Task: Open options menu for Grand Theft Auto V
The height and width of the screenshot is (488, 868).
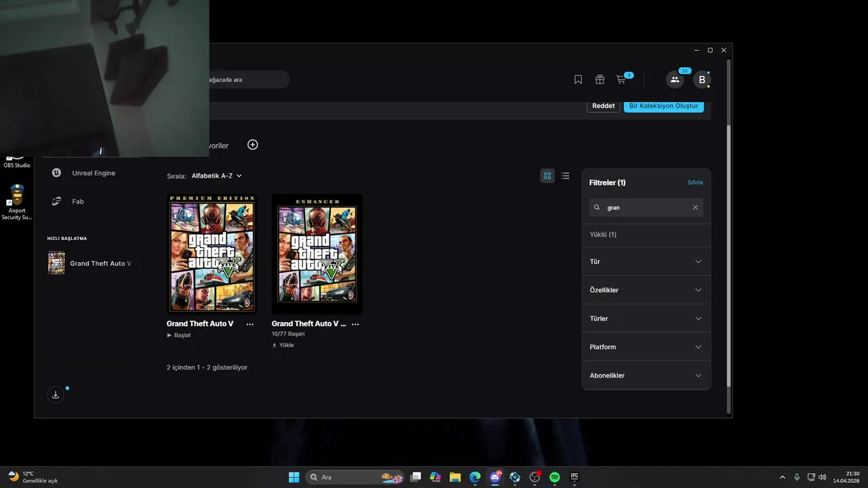Action: [250, 324]
